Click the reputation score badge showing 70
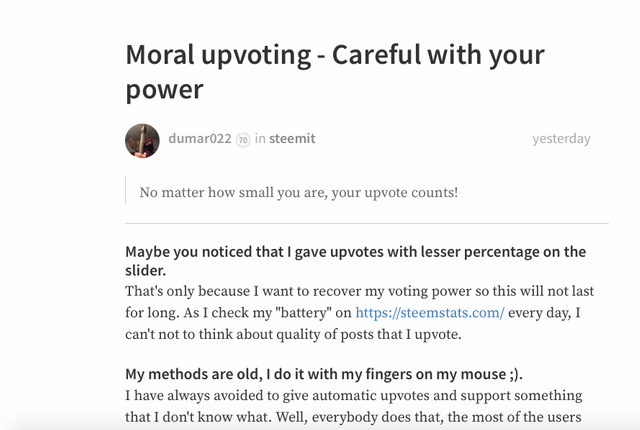640x430 pixels. (243, 140)
